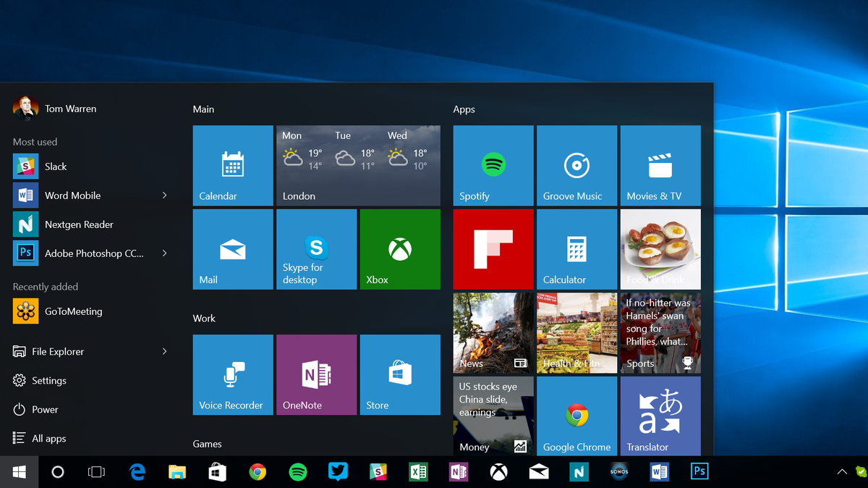Open Skype for desktop tile
The image size is (868, 488).
click(316, 249)
